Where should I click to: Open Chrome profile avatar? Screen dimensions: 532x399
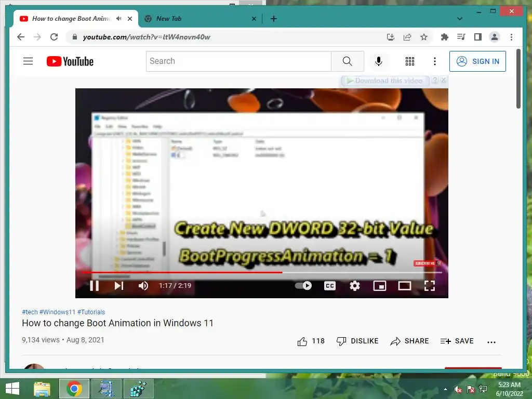click(495, 37)
